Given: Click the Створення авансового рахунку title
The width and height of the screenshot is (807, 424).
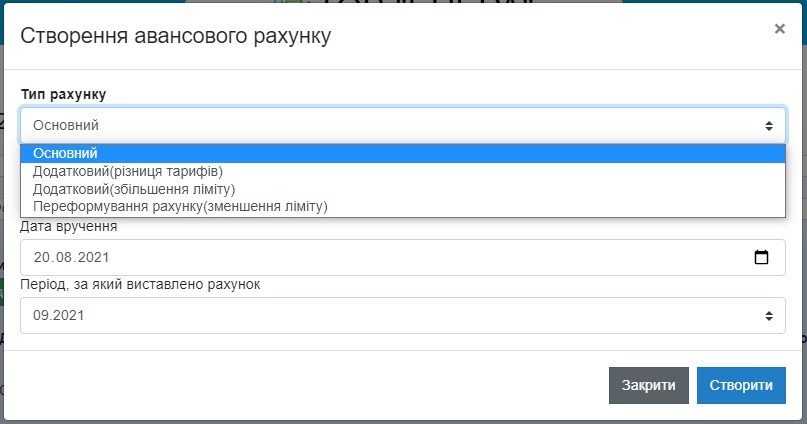Looking at the screenshot, I should click(176, 37).
